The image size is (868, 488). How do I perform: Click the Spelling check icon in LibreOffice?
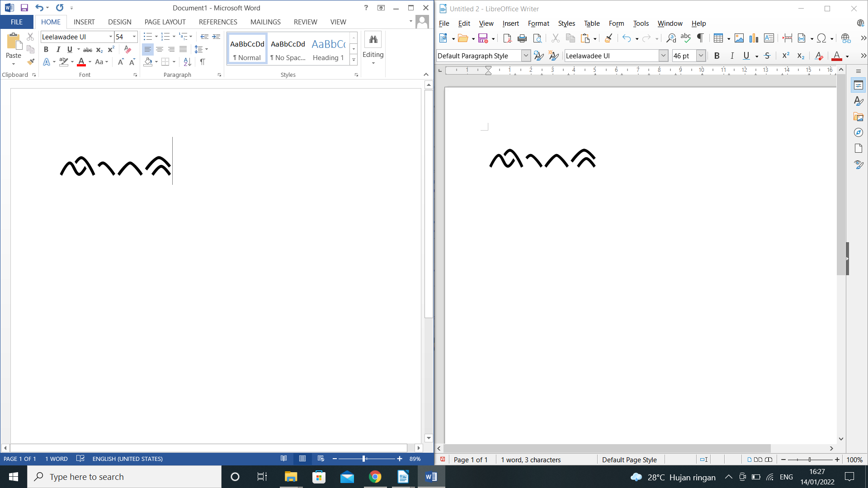pos(686,38)
